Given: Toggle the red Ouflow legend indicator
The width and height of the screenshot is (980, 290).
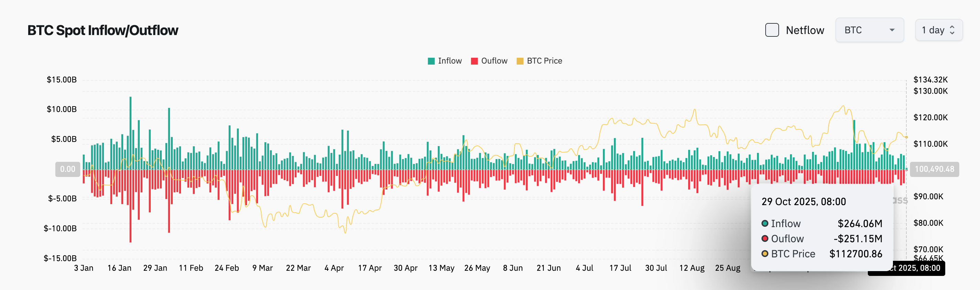Looking at the screenshot, I should point(475,60).
